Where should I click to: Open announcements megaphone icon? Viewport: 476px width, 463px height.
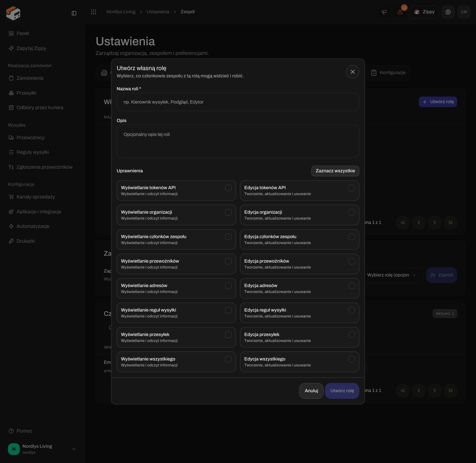[x=384, y=12]
